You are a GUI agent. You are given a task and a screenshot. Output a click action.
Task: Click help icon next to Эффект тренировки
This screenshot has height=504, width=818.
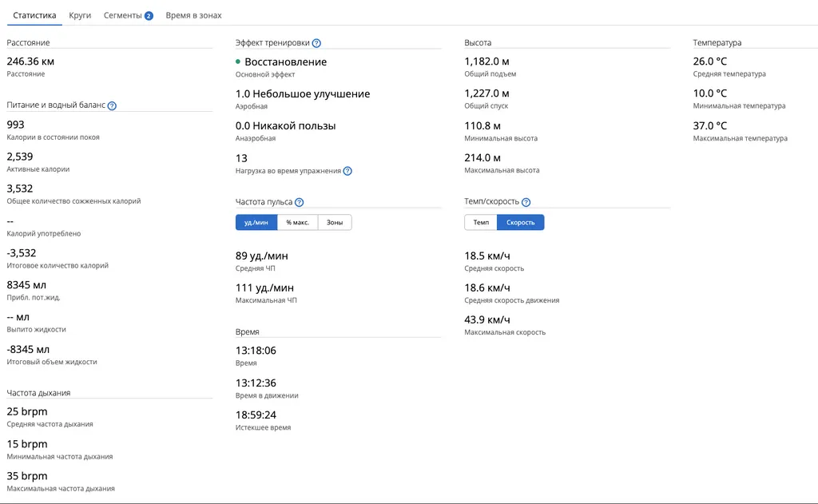tap(316, 43)
